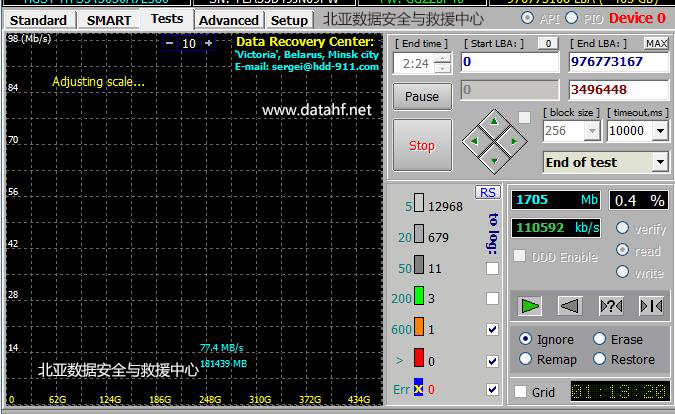Open the Advanced tab
This screenshot has width=675, height=414.
228,20
